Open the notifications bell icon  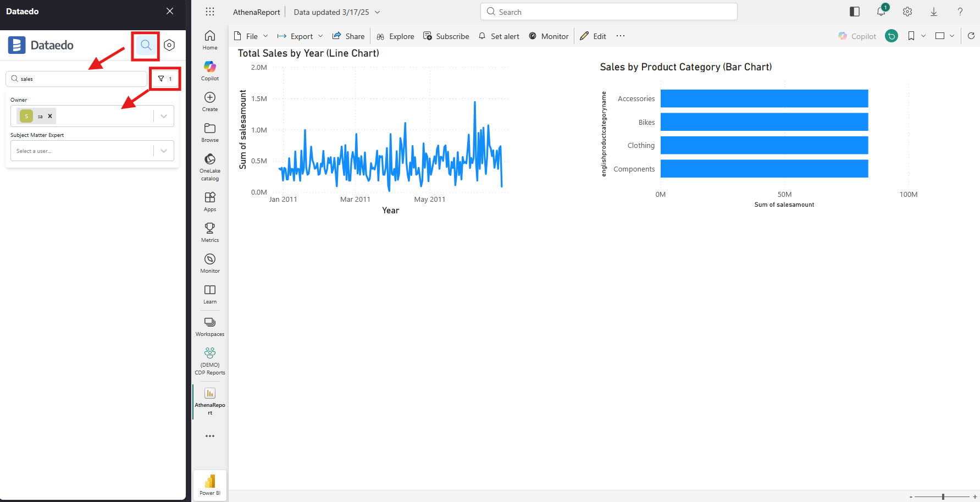[x=881, y=12]
